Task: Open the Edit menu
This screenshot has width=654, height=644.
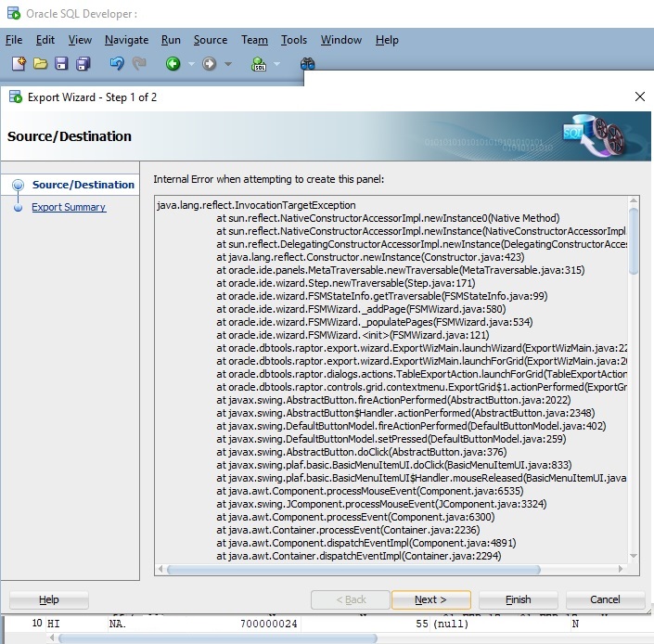Action: 45,40
